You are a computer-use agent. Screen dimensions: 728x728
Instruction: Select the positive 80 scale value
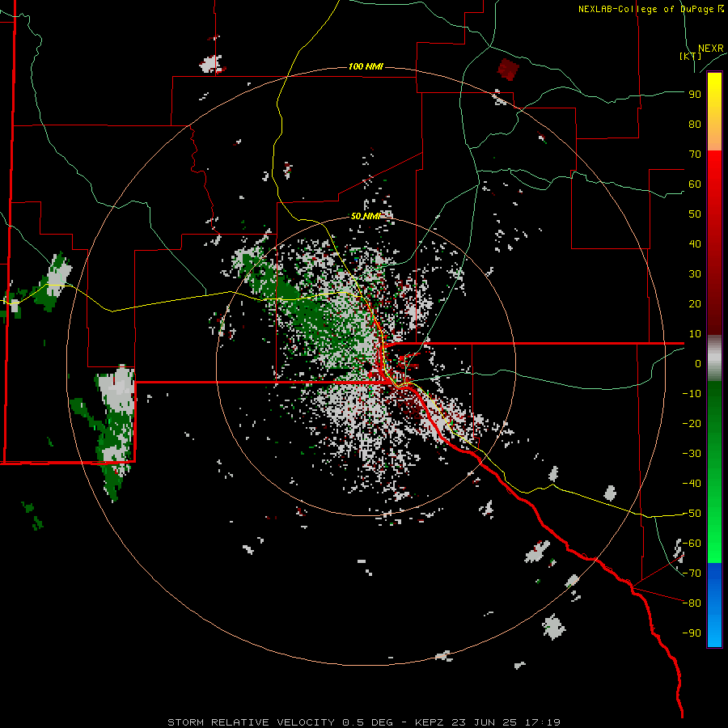point(695,125)
